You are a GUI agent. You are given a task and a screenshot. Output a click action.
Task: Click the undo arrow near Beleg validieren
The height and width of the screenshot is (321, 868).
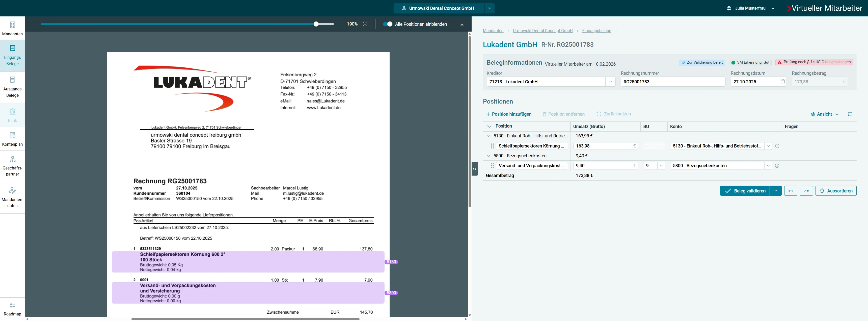791,190
